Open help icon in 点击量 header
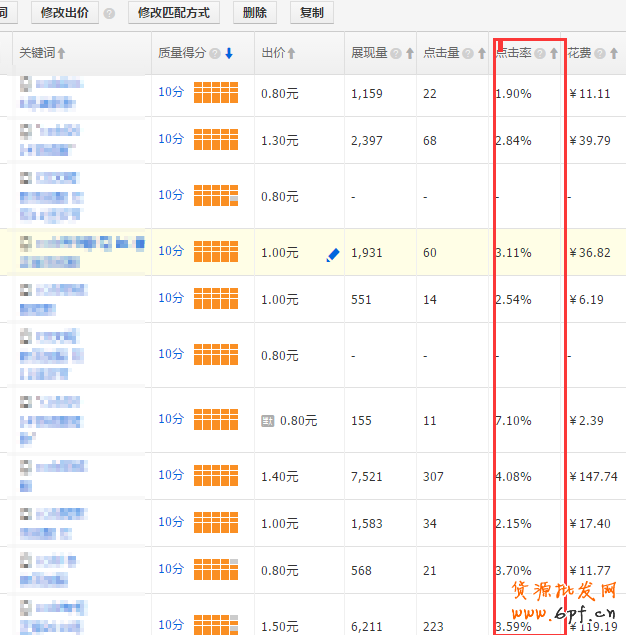Image resolution: width=626 pixels, height=635 pixels. (x=469, y=54)
